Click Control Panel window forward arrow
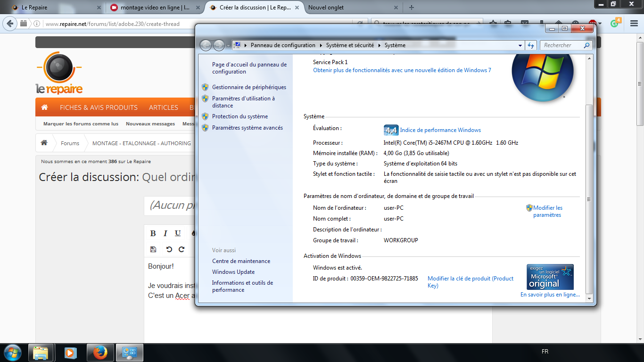 click(x=219, y=45)
